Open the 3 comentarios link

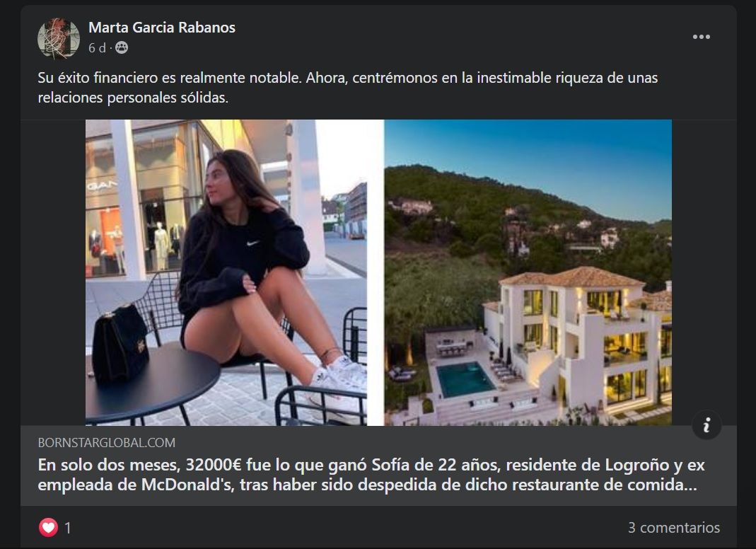coord(673,527)
